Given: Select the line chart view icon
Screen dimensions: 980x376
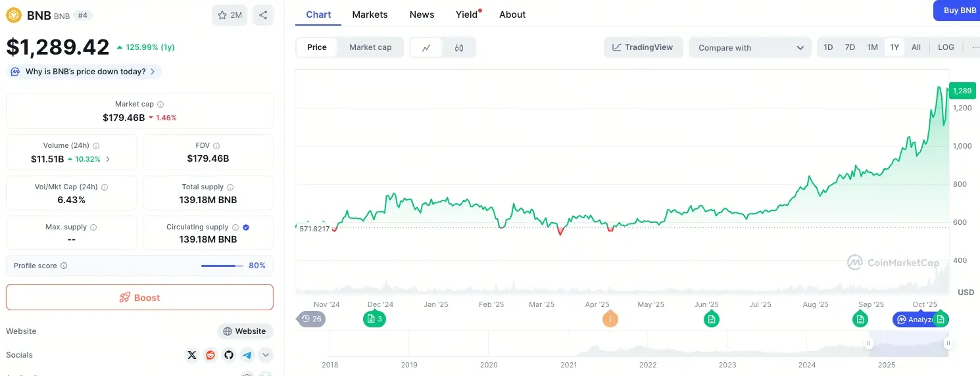Looking at the screenshot, I should (x=427, y=47).
